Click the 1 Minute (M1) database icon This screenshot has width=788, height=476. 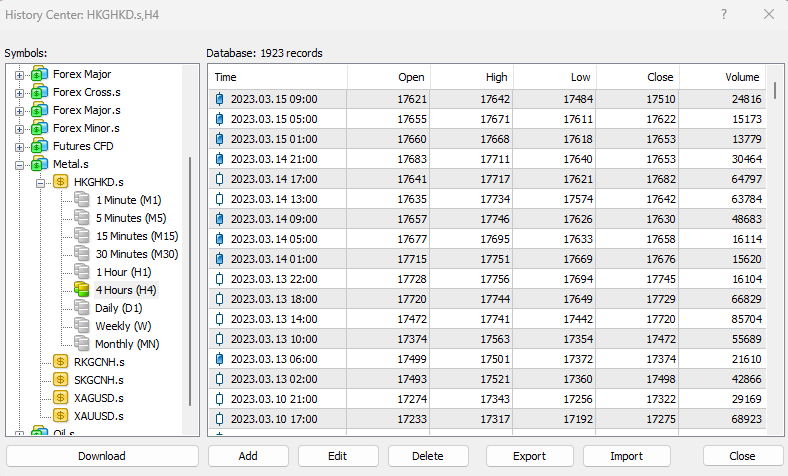82,200
